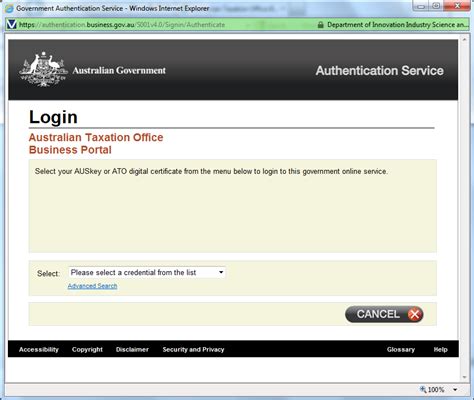Click the Login heading
Viewport: 474px width, 400px height.
point(53,117)
